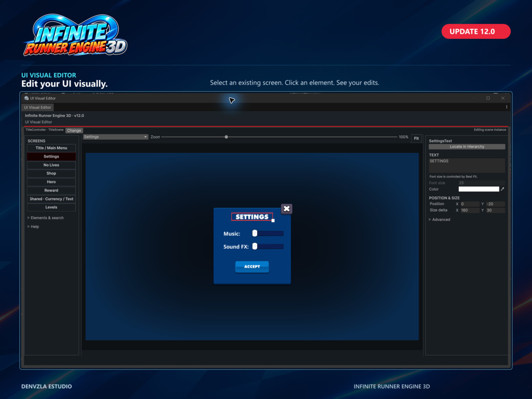Click the Infinite Runner Engine 3D logo
Image resolution: width=532 pixels, height=399 pixels.
75,35
